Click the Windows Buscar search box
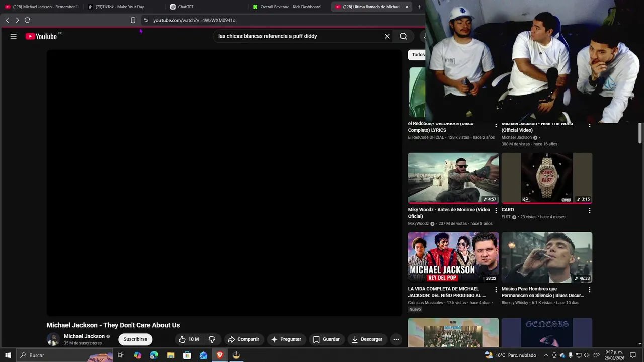 [x=65, y=355]
